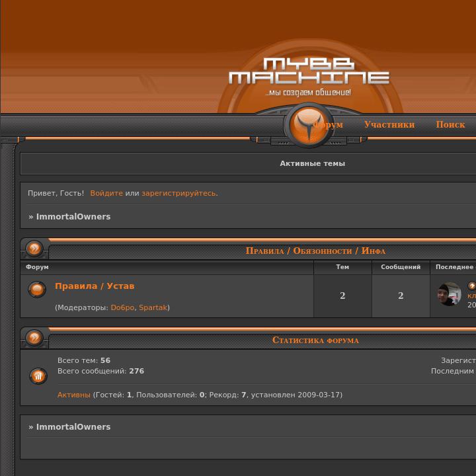The height and width of the screenshot is (476, 476).
Task: Click the topic count 2 in Тем column
Action: click(x=342, y=296)
